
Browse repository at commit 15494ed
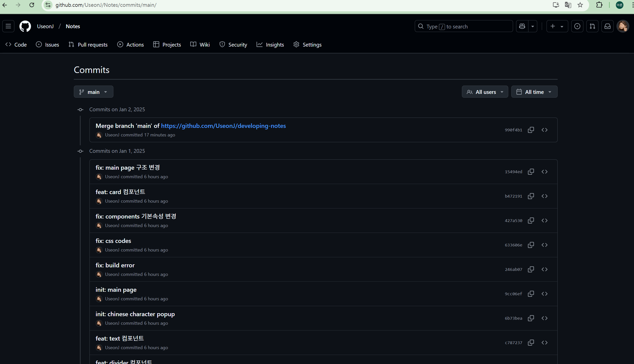[544, 172]
